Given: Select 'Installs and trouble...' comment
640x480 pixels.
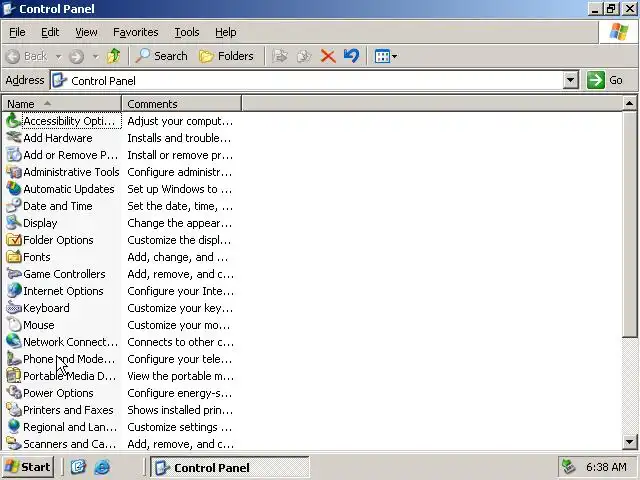Looking at the screenshot, I should click(179, 138).
